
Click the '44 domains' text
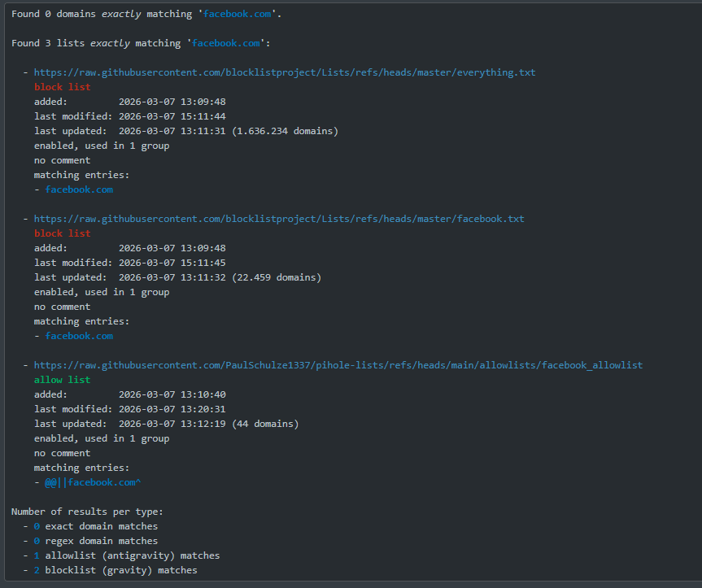pyautogui.click(x=265, y=424)
